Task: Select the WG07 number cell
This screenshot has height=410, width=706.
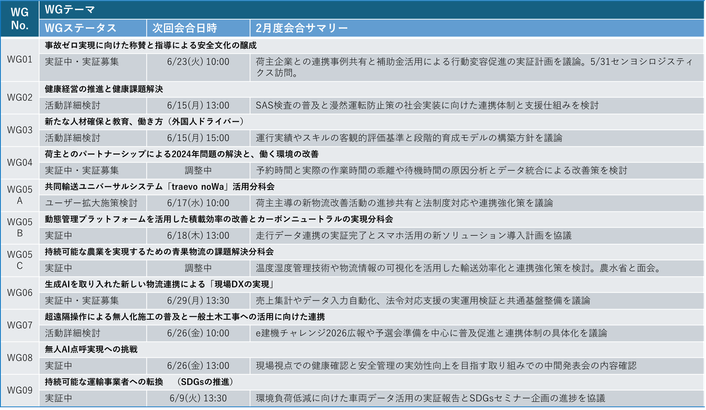Action: 19,325
